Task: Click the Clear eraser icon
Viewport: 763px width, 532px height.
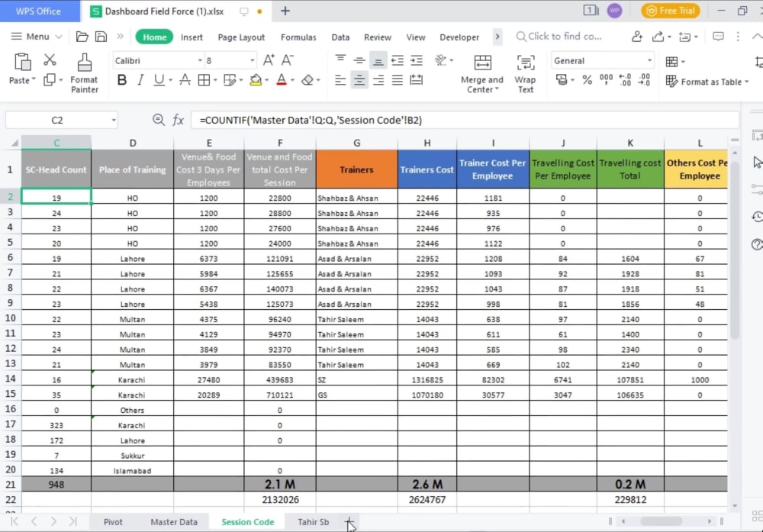Action: [x=307, y=80]
